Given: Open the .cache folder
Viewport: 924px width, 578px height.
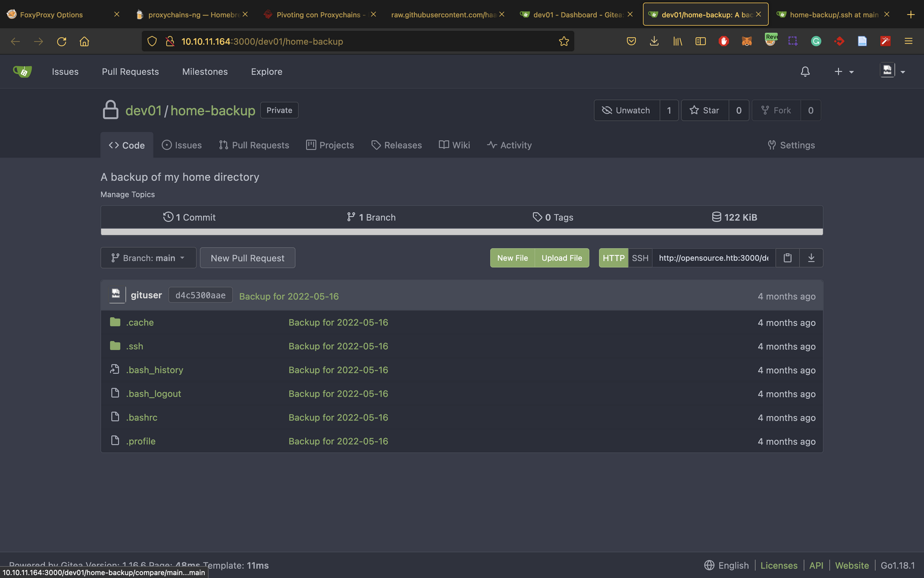Looking at the screenshot, I should coord(140,322).
